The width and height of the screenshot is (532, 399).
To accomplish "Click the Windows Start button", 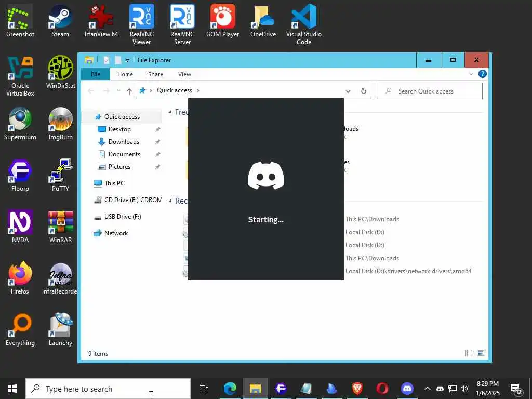I will [12, 389].
